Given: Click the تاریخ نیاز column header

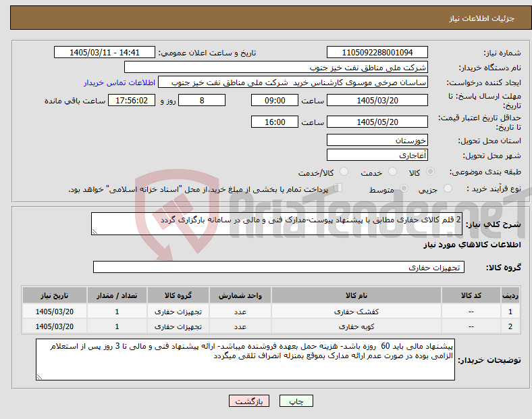Looking at the screenshot, I should [55, 295].
